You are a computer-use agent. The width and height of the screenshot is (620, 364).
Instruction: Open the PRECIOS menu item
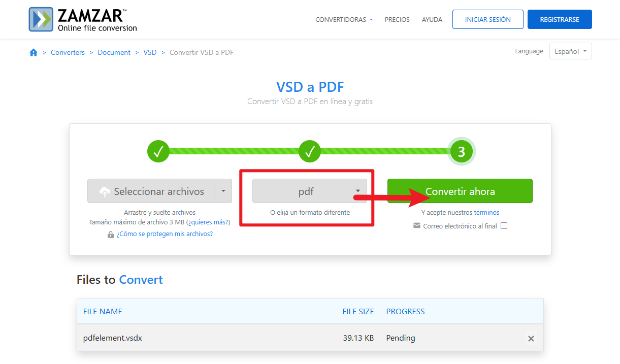tap(397, 20)
